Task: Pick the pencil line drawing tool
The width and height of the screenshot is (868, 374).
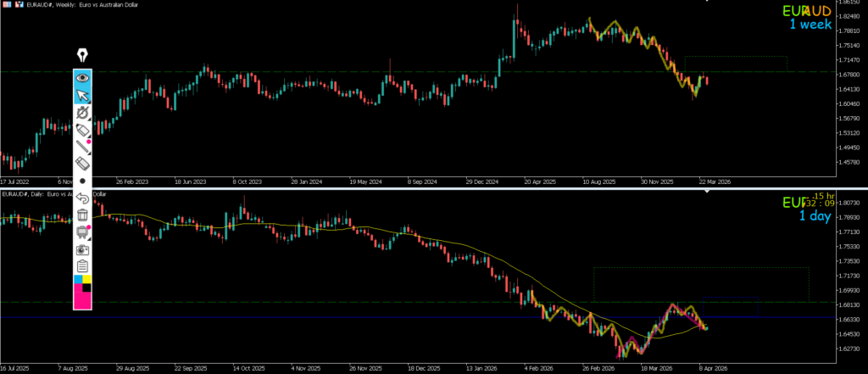Action: [82, 146]
